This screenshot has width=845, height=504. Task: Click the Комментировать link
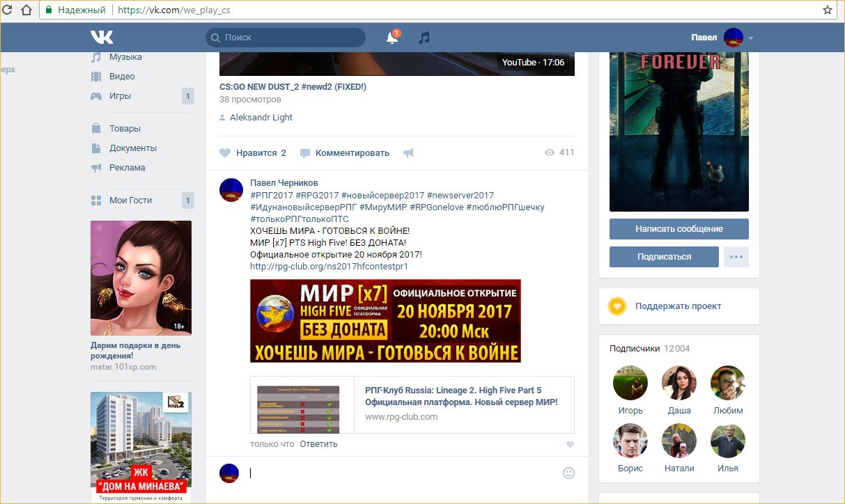point(352,153)
